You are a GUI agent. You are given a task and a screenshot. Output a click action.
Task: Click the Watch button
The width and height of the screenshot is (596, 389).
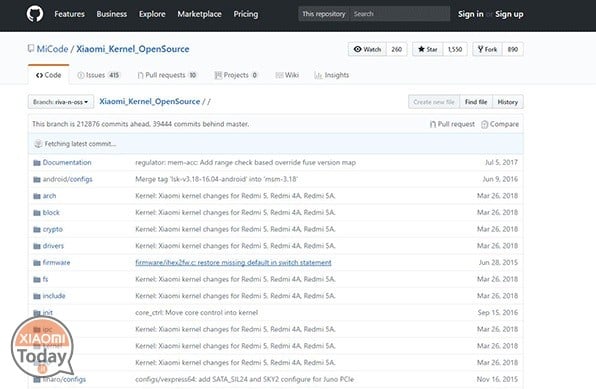point(368,49)
